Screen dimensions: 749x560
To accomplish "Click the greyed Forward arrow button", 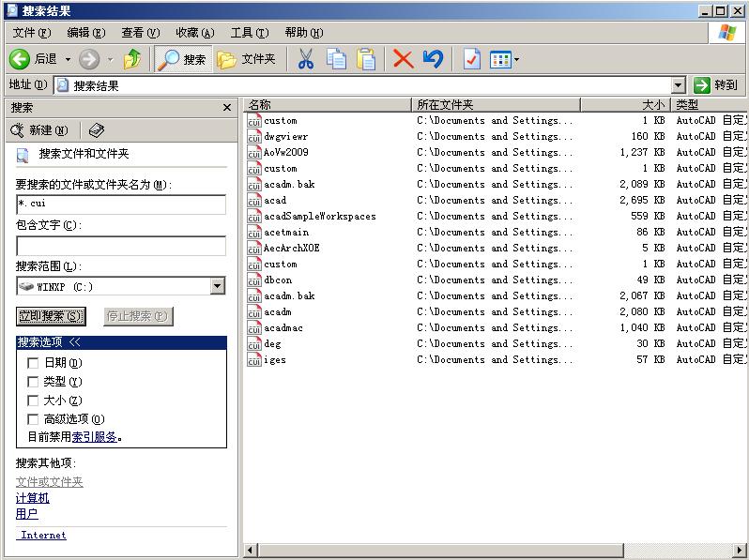I will tap(89, 59).
